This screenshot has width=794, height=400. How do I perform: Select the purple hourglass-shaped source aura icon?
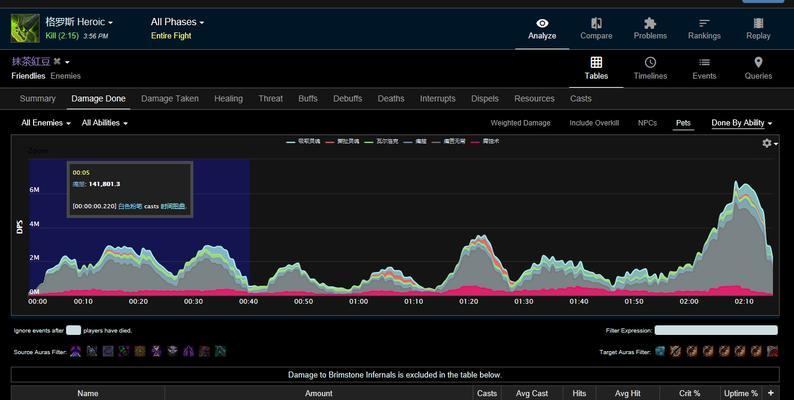tap(156, 351)
